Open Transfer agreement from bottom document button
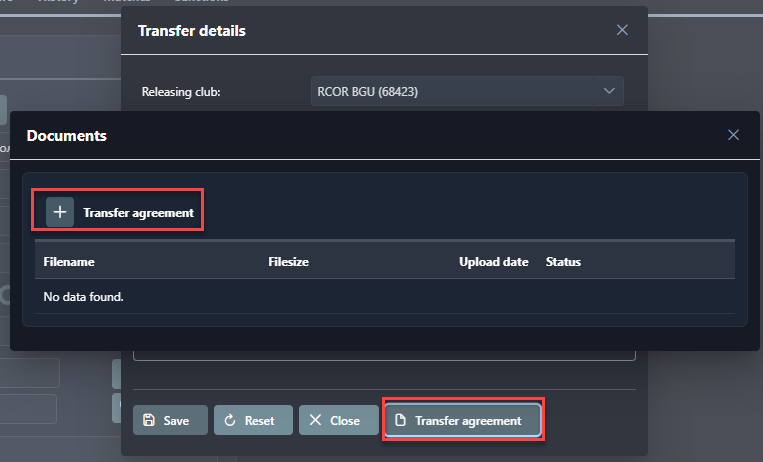The width and height of the screenshot is (763, 462). pos(463,420)
